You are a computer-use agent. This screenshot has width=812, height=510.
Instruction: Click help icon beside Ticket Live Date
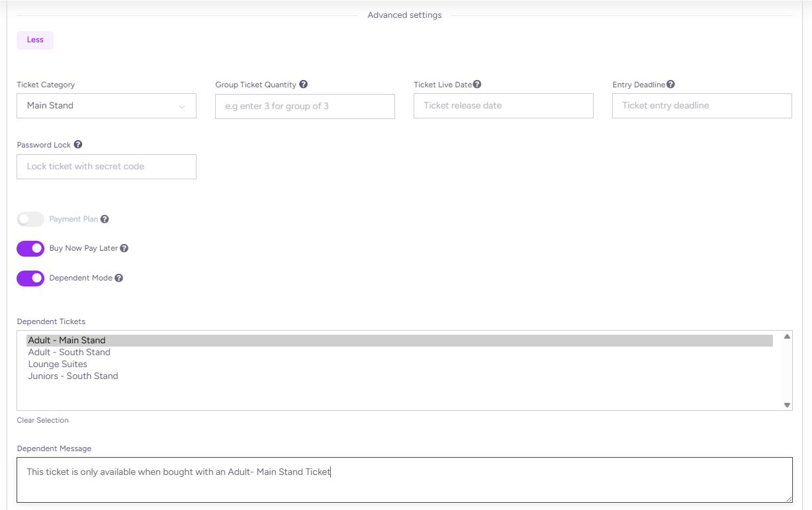(x=477, y=85)
